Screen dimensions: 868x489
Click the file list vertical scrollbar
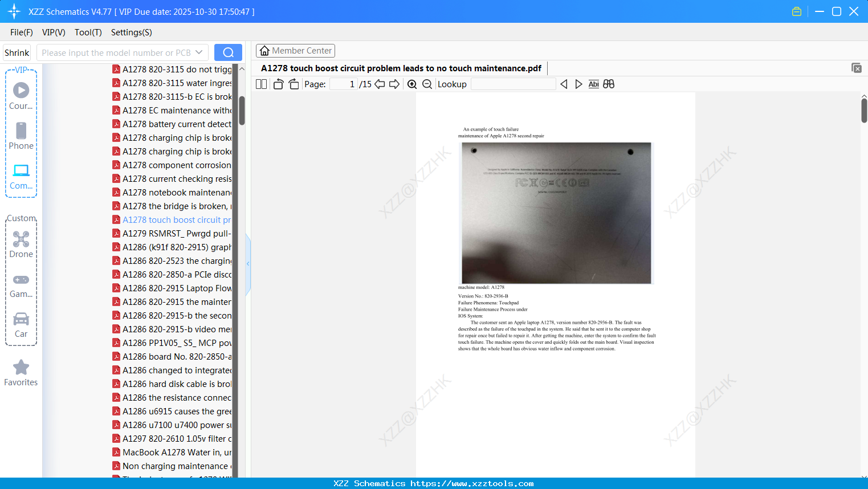tap(242, 111)
